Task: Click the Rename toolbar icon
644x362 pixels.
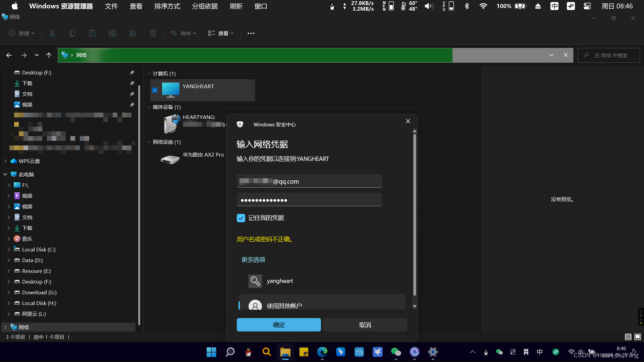Action: coord(112,33)
